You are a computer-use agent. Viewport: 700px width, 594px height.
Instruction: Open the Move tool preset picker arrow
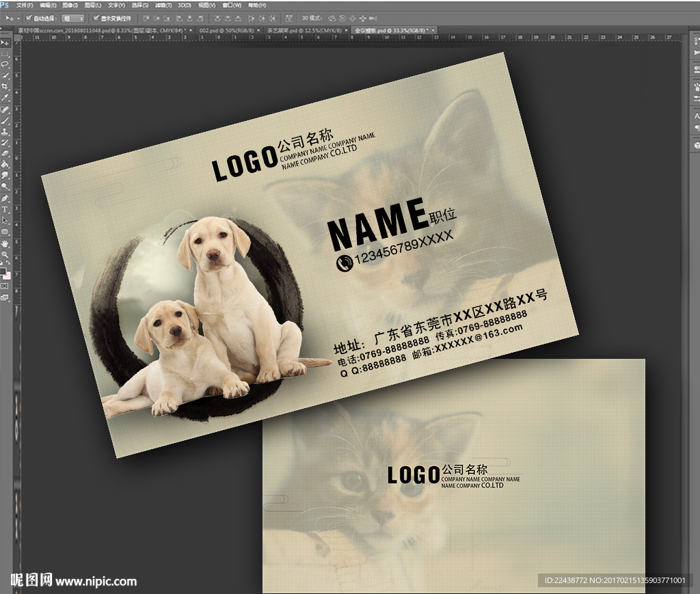pyautogui.click(x=18, y=18)
